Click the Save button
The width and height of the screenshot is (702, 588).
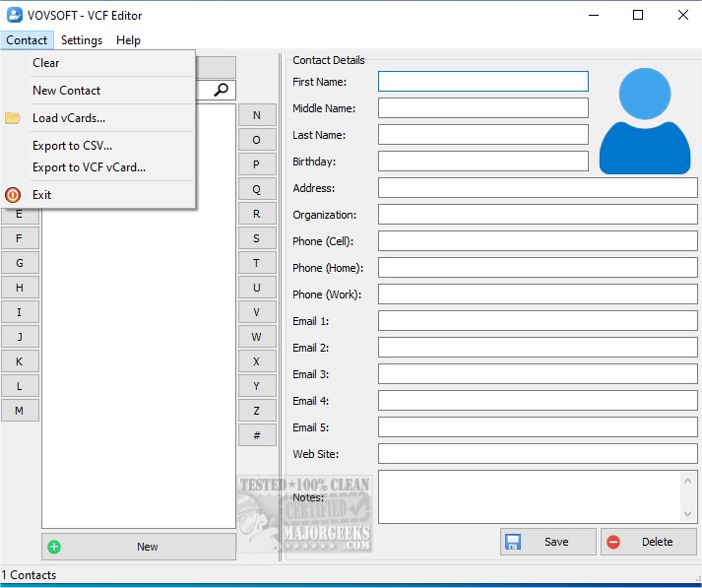(x=548, y=542)
